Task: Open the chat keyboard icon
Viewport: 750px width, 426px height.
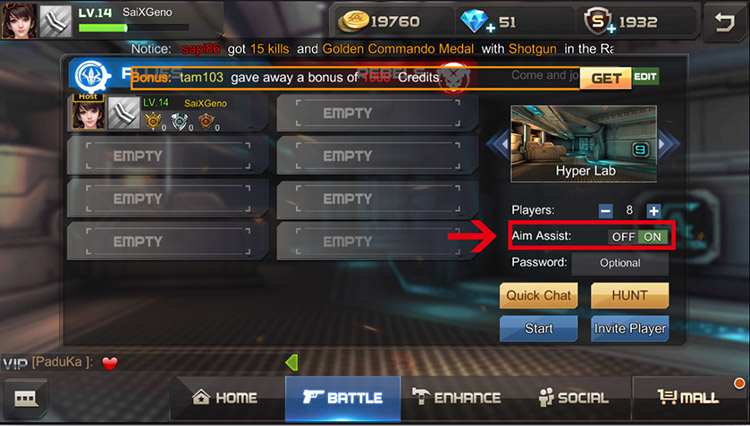Action: (26, 398)
